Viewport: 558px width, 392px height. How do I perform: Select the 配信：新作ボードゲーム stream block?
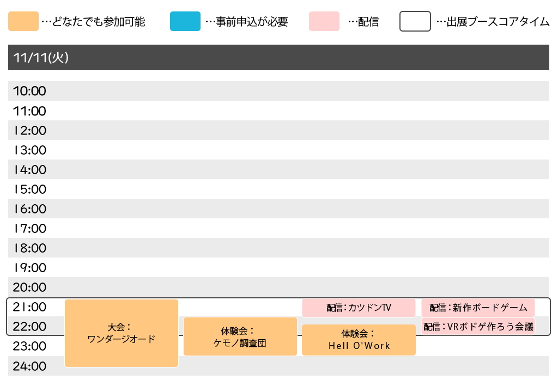click(x=478, y=308)
